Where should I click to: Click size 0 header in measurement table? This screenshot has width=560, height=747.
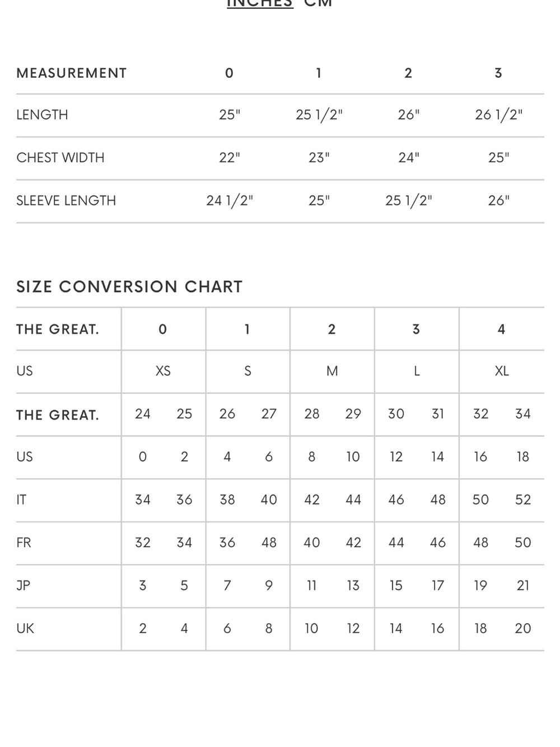click(229, 73)
